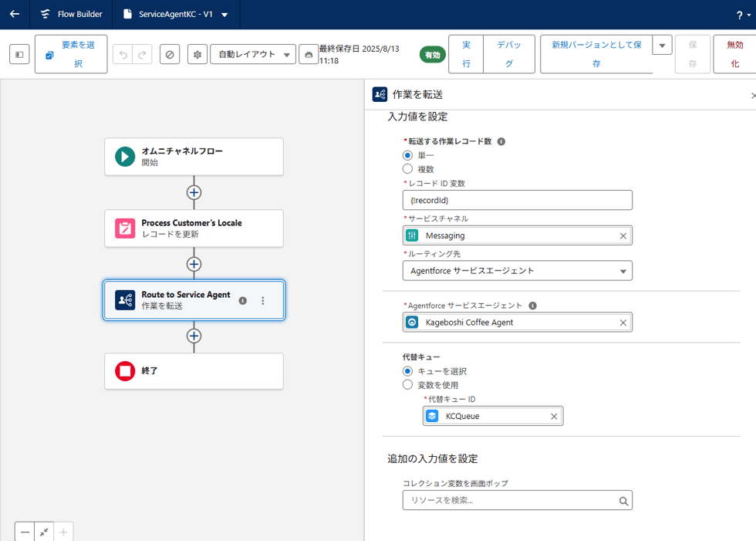Click the リソースを検索 search field
Screen dimensions: 756x541
tap(518, 501)
